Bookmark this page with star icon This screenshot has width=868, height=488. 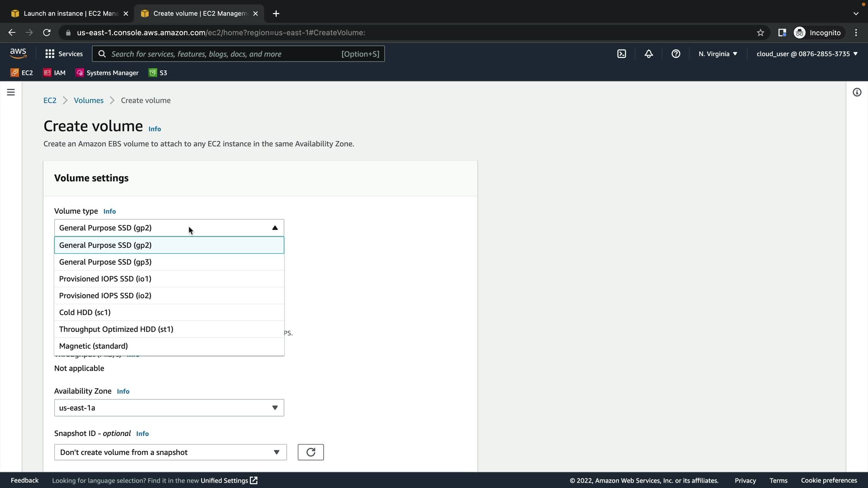[760, 33]
